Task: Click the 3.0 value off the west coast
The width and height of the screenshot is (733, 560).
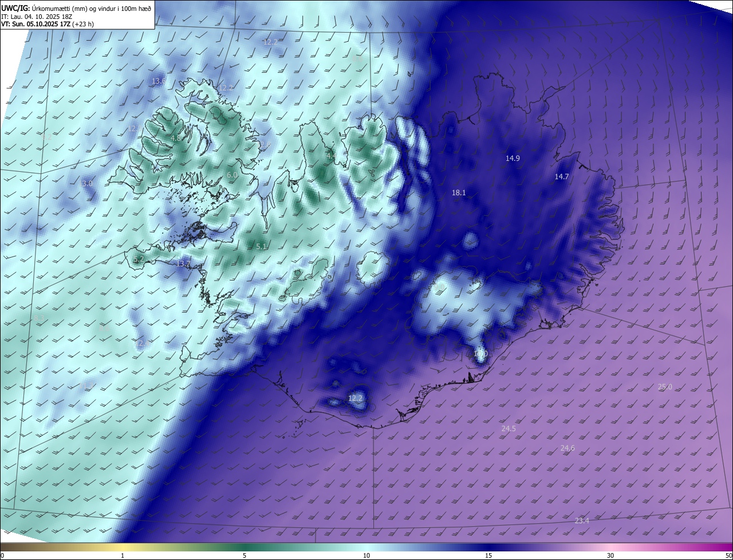Action: click(87, 183)
